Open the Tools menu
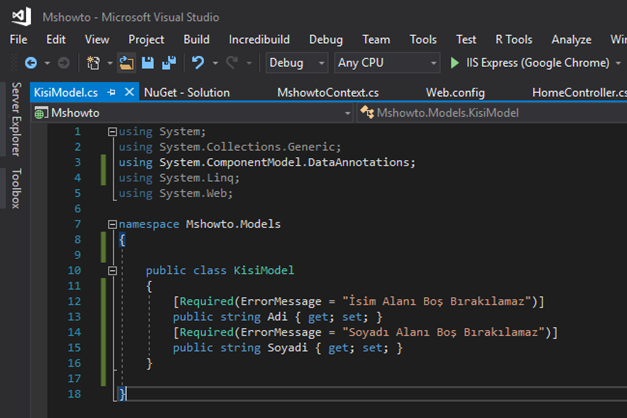Image resolution: width=627 pixels, height=418 pixels. [x=423, y=40]
